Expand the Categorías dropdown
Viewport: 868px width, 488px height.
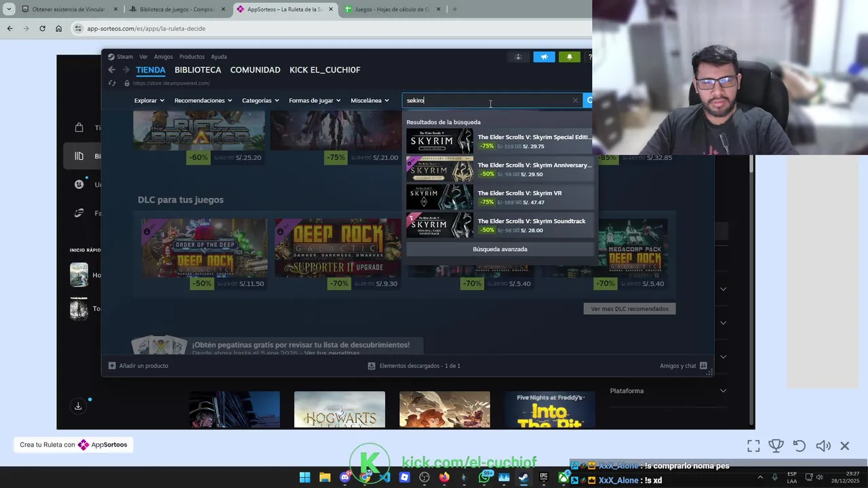260,100
